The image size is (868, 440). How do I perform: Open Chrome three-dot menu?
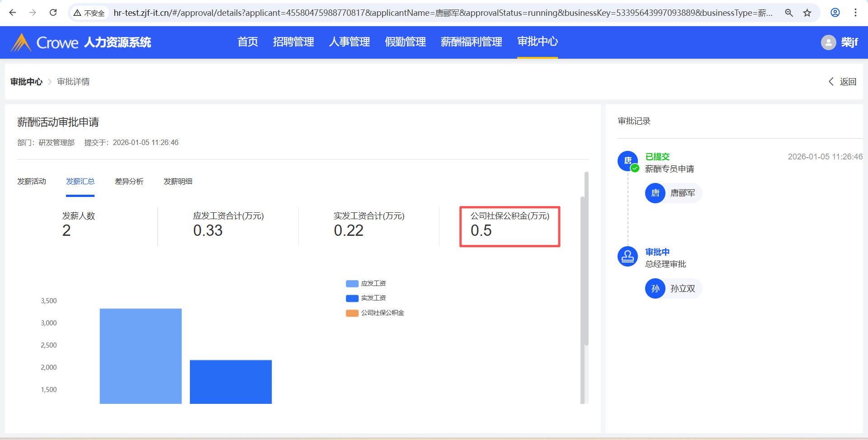pyautogui.click(x=855, y=13)
